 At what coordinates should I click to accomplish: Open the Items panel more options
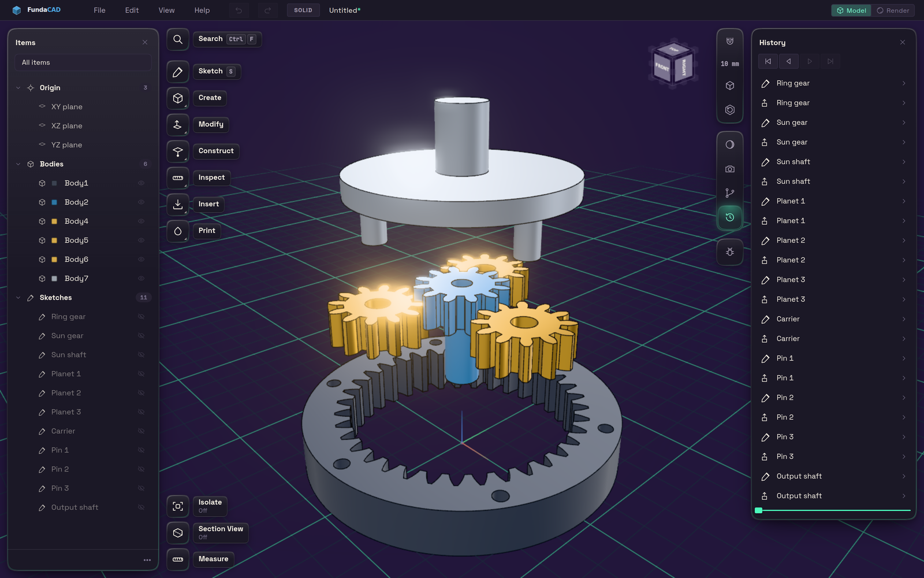[147, 560]
